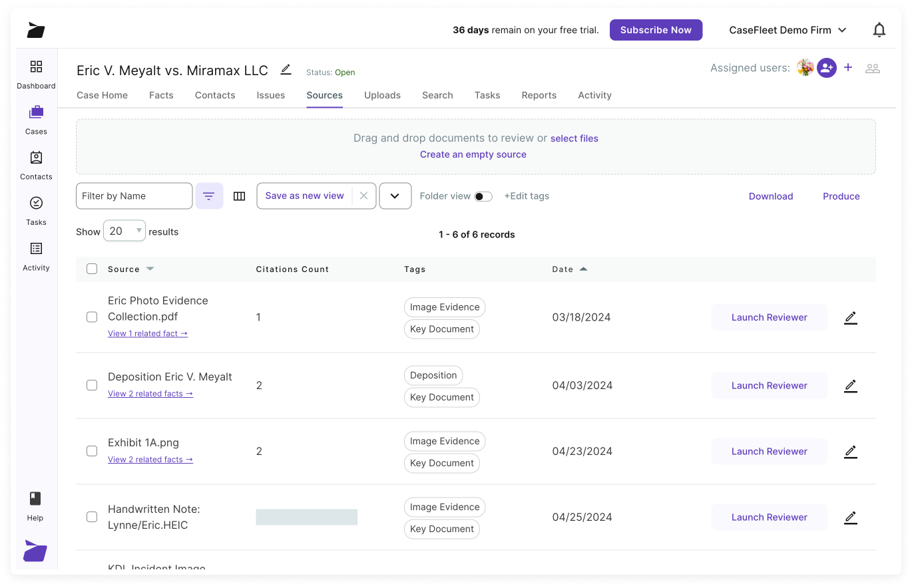Open the filter options icon

(x=209, y=196)
